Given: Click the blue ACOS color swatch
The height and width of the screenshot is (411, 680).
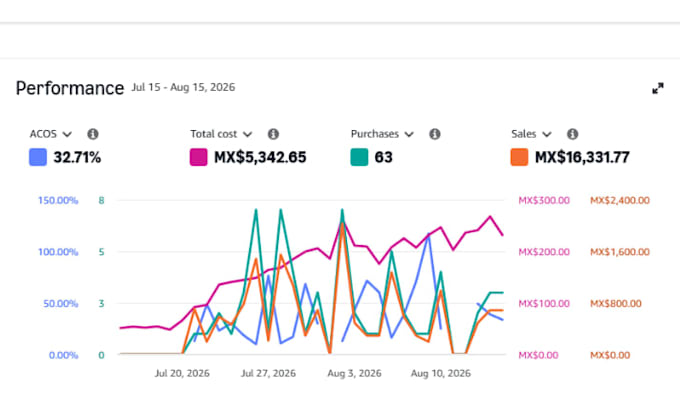Looking at the screenshot, I should [38, 157].
